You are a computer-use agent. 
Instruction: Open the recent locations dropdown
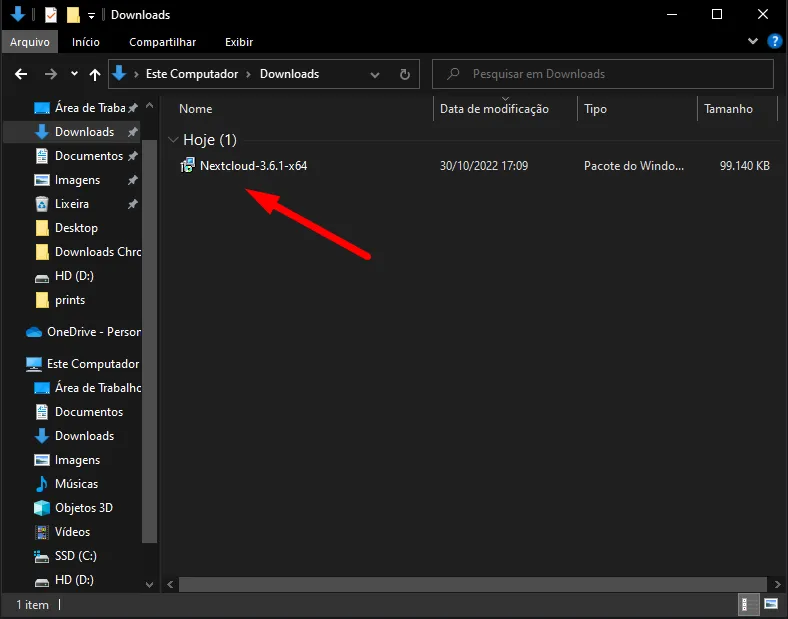coord(74,74)
